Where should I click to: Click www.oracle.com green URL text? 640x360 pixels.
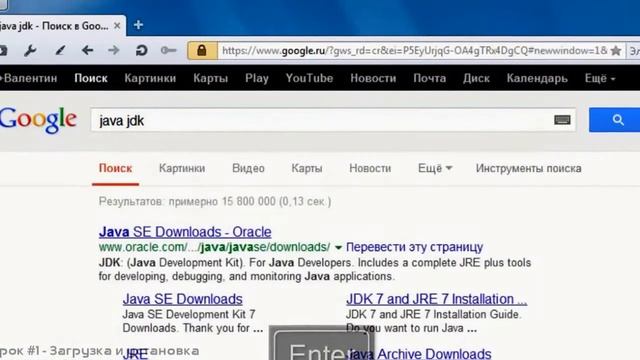click(214, 247)
